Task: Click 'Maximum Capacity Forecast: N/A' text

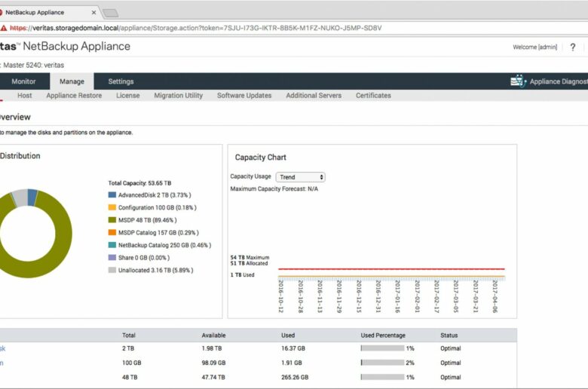Action: pyautogui.click(x=274, y=188)
